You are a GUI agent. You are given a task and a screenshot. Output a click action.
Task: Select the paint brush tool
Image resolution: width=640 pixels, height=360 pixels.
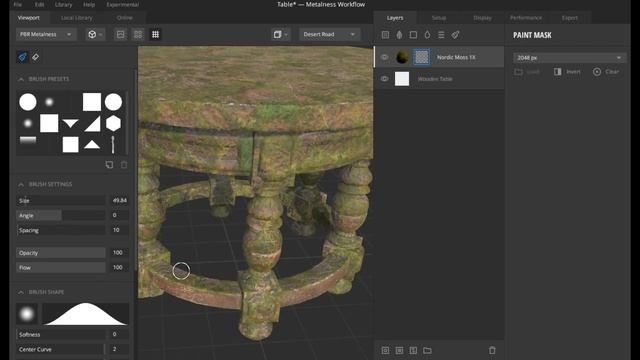pyautogui.click(x=22, y=57)
